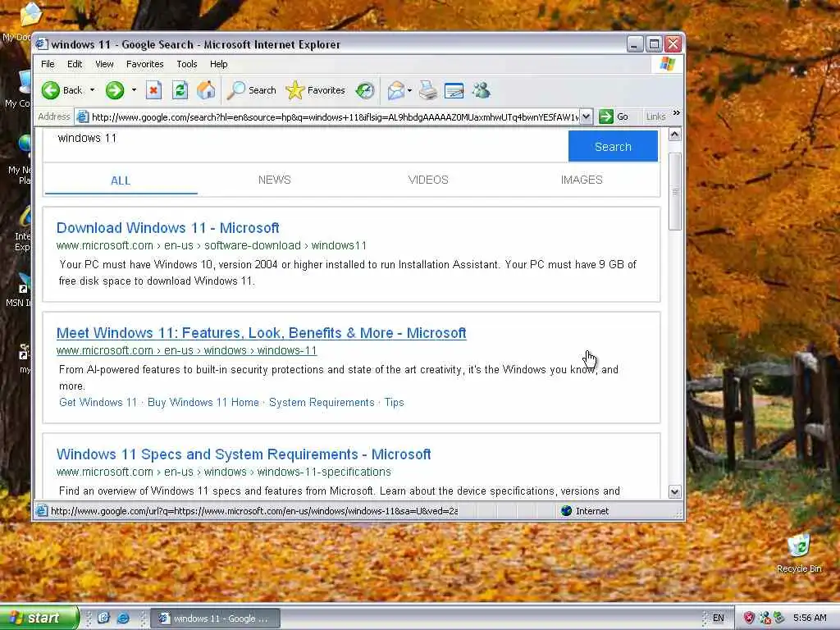
Task: Open the toolbar Search pane
Action: 251,90
